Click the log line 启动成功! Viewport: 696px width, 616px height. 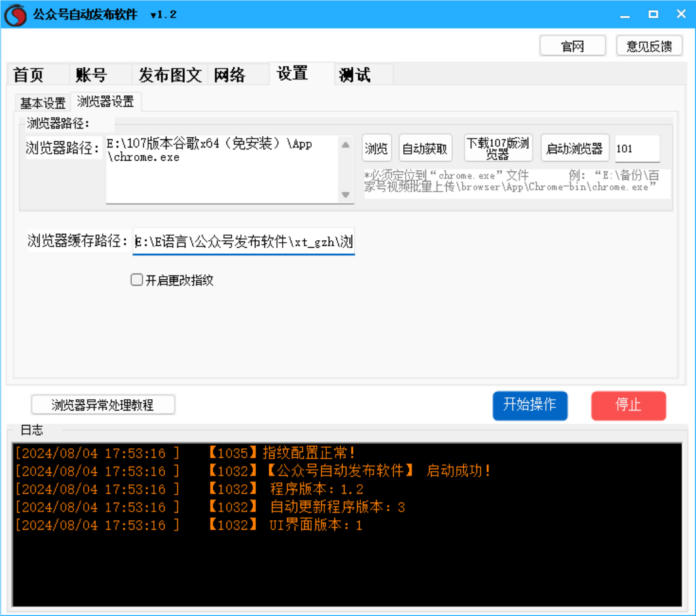tap(253, 471)
